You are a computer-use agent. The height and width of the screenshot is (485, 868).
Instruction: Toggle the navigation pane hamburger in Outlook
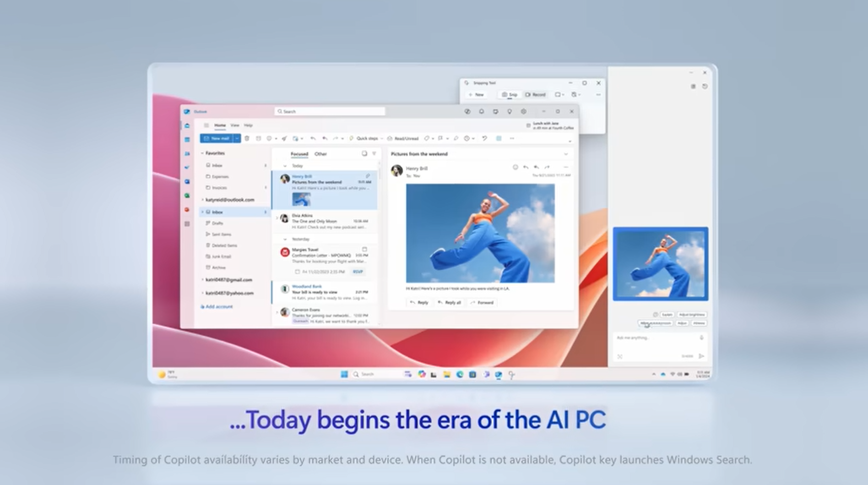[206, 125]
